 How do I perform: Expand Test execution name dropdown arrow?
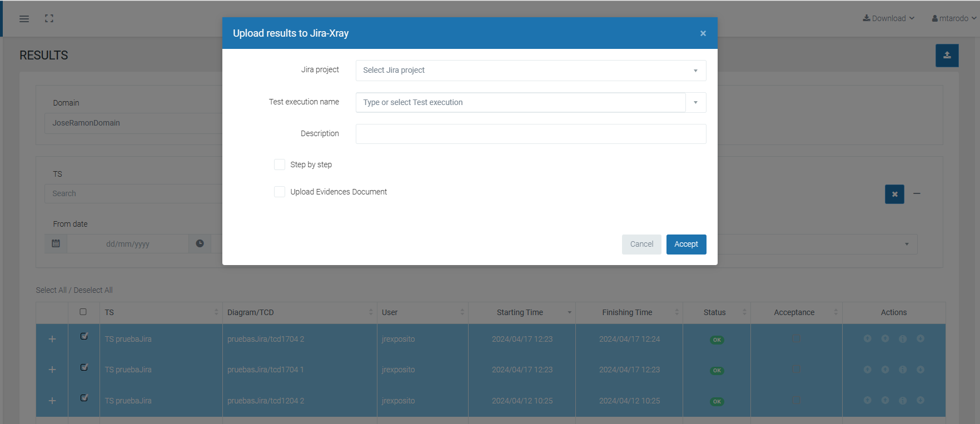(x=695, y=103)
